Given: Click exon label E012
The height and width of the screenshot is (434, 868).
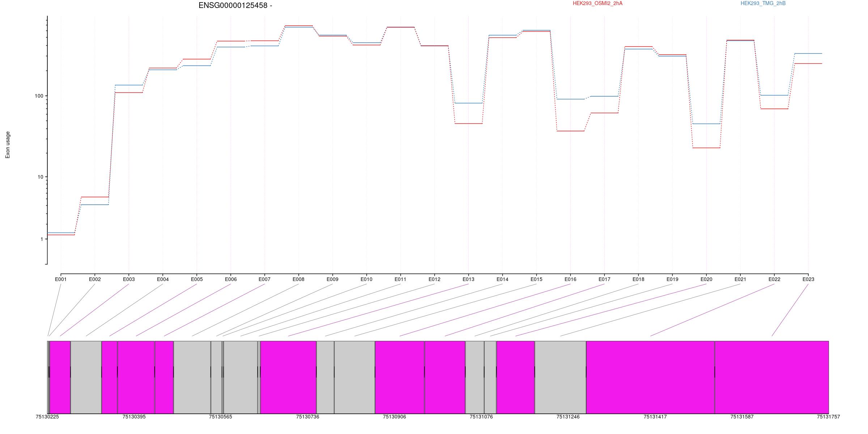Looking at the screenshot, I should point(434,279).
